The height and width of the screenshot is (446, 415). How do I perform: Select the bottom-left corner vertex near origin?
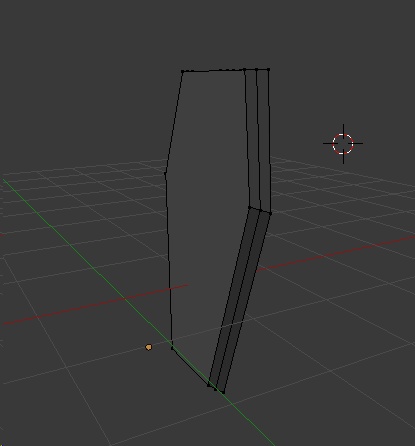coord(172,348)
